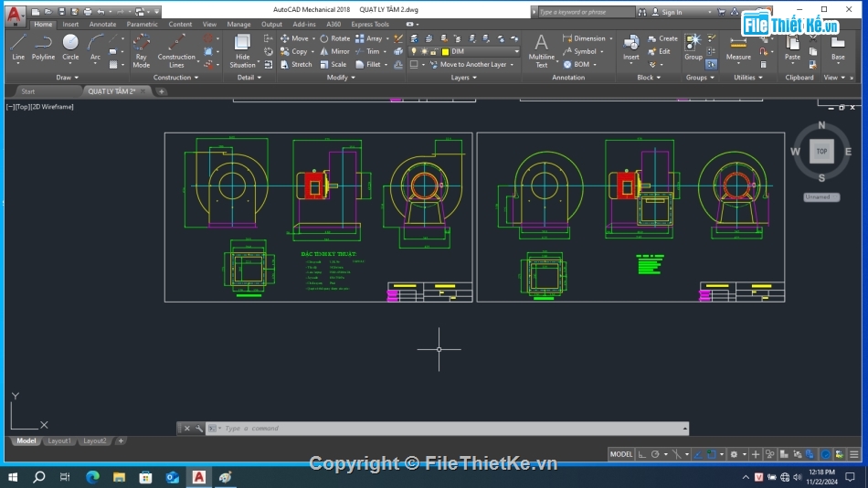The height and width of the screenshot is (488, 868).
Task: Click Move to Another Layer button
Action: (x=472, y=64)
